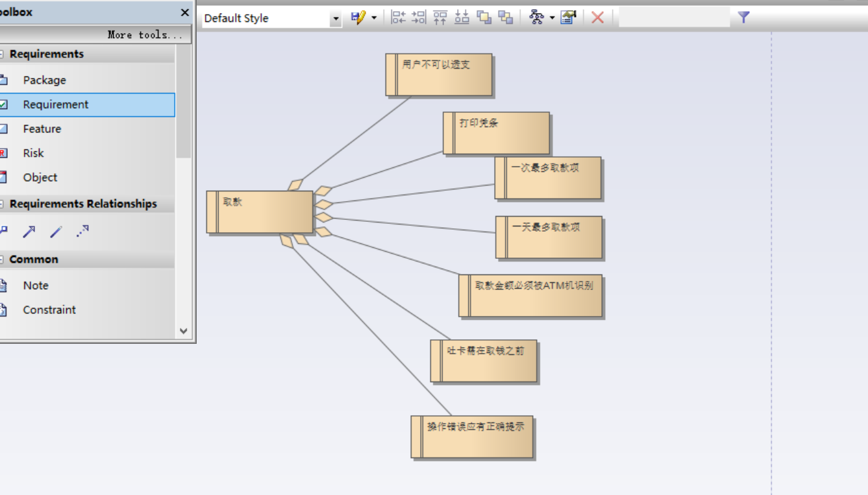Choose the dotted arrow relationship tool
The height and width of the screenshot is (495, 868).
(82, 232)
